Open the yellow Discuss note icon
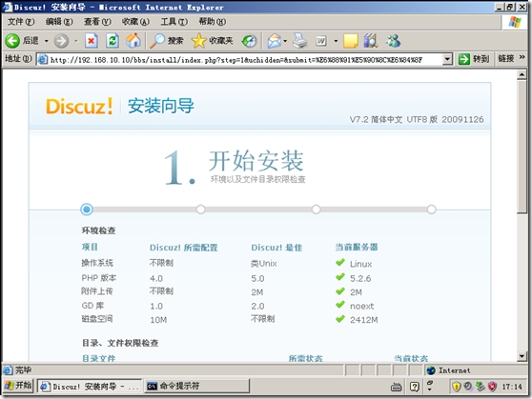Viewport: 532px width, 399px height. (x=351, y=41)
